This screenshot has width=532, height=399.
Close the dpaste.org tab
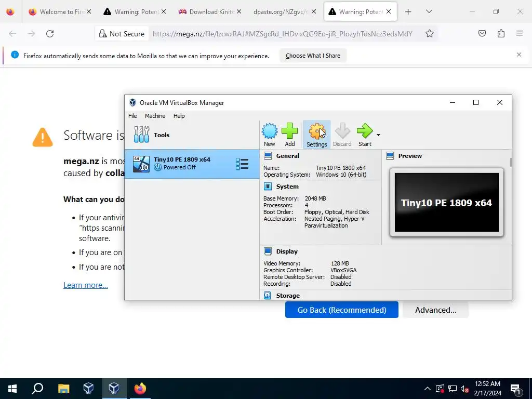point(314,11)
